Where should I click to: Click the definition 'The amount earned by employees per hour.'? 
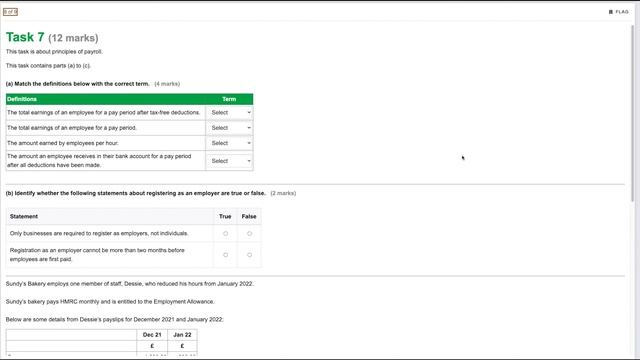(x=63, y=143)
